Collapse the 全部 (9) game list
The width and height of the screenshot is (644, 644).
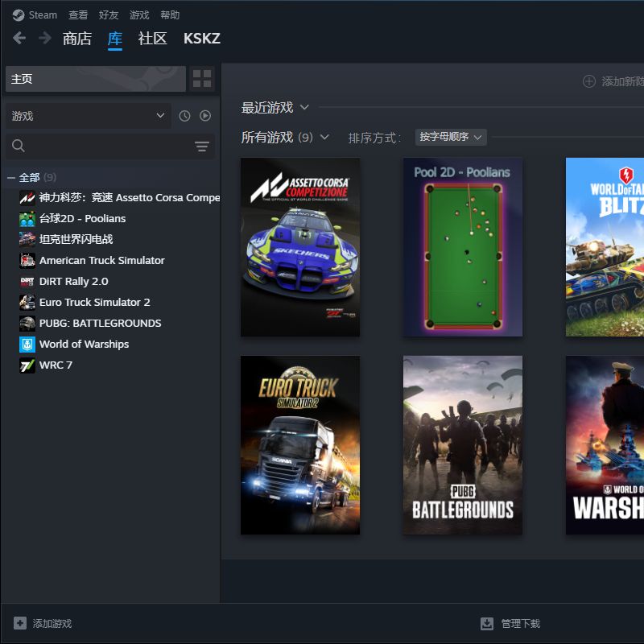(x=11, y=178)
